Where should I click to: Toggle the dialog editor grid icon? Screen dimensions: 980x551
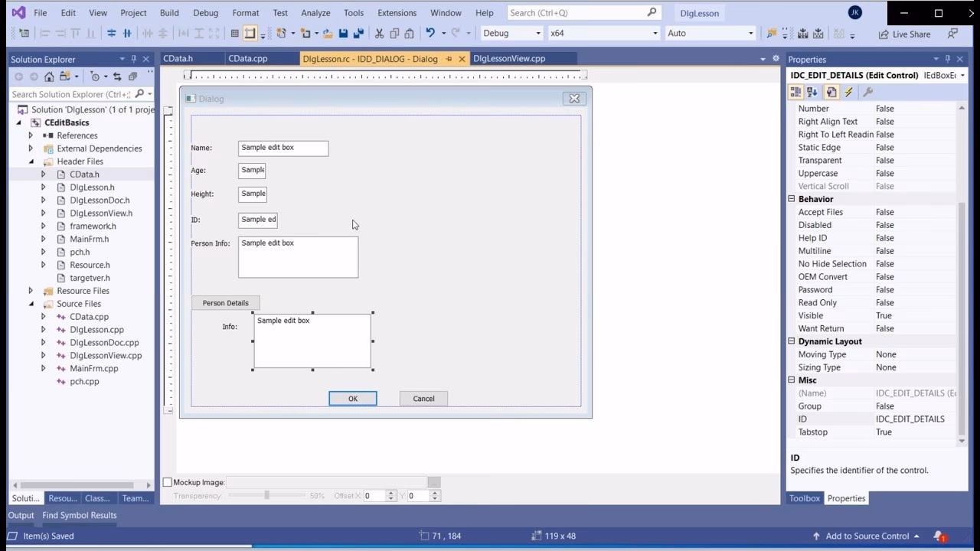click(235, 33)
